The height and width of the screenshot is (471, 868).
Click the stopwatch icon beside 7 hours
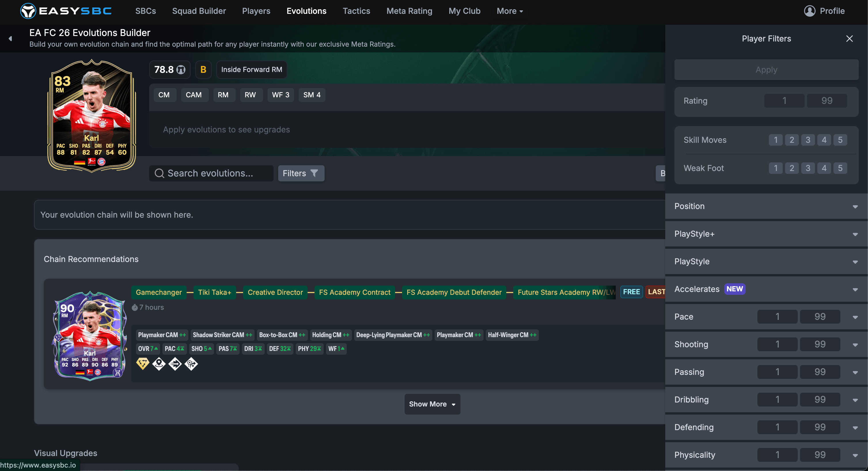click(135, 307)
